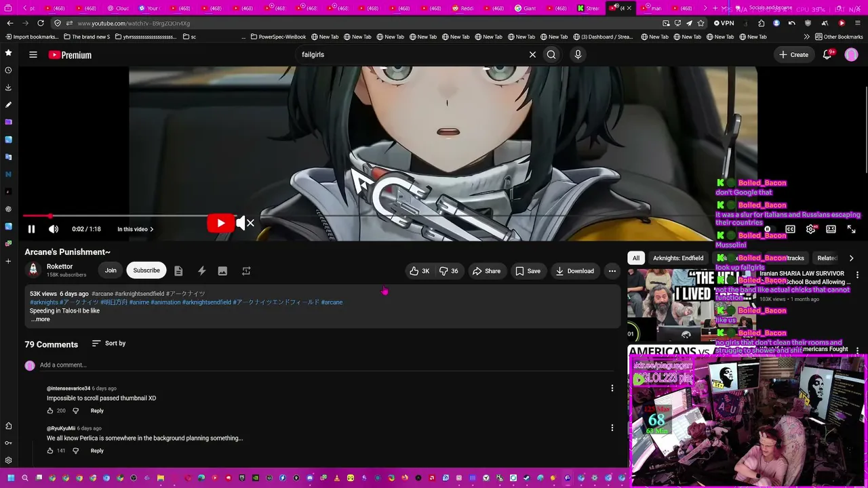Join the Rokettor channel membership
The width and height of the screenshot is (868, 488).
coord(111,270)
